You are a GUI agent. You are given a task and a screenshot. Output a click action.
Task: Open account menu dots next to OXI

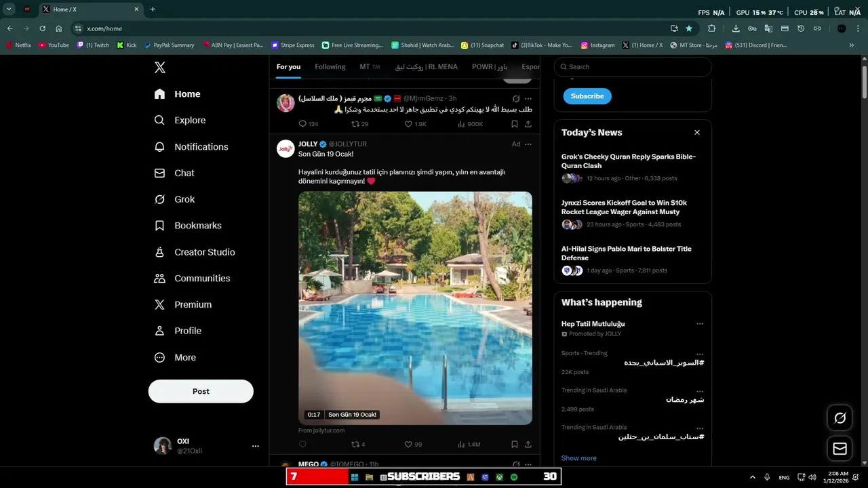(x=256, y=446)
